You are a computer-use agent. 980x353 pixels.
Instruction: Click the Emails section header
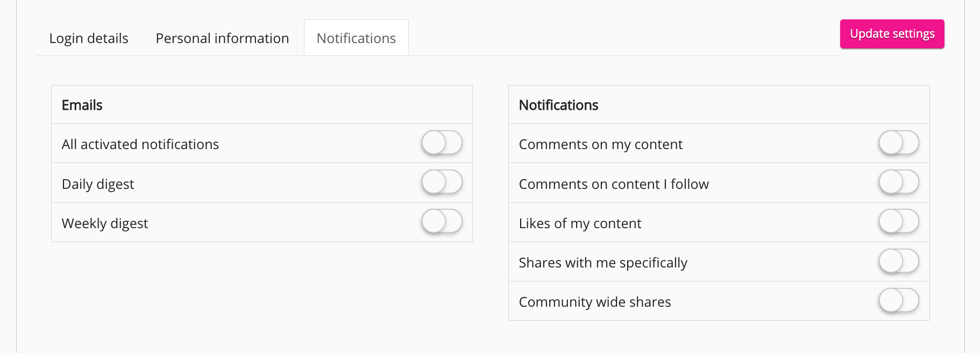[x=82, y=105]
